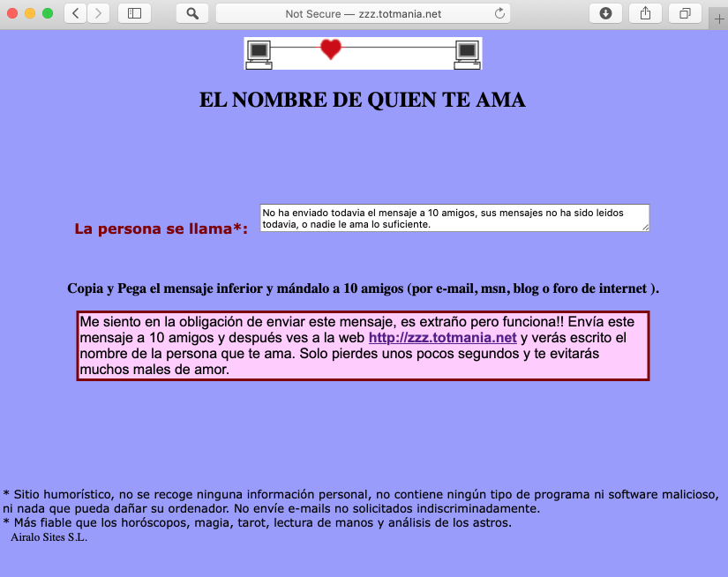Click the 'Airalo Sites S.L.' footer text

click(49, 537)
